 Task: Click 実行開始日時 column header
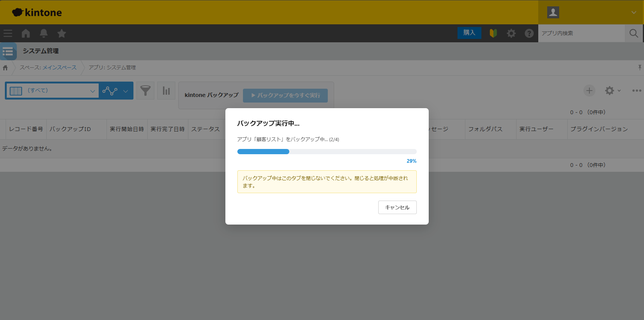[x=127, y=129]
